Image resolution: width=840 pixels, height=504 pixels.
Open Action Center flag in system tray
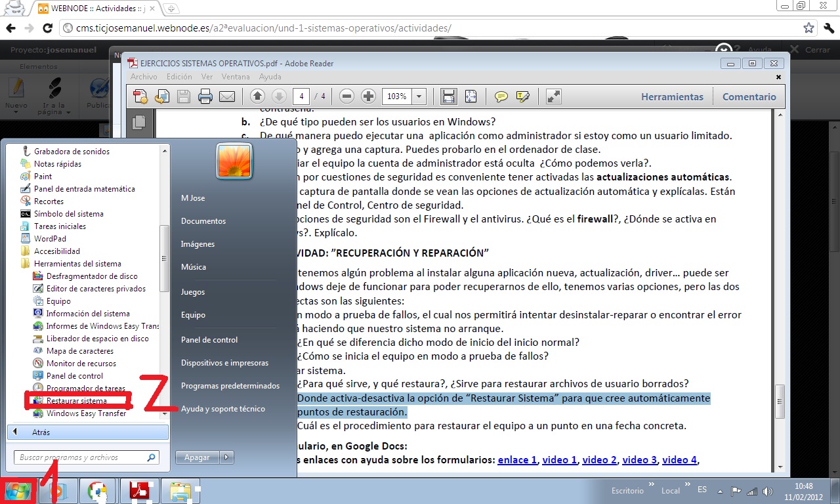coord(736,491)
